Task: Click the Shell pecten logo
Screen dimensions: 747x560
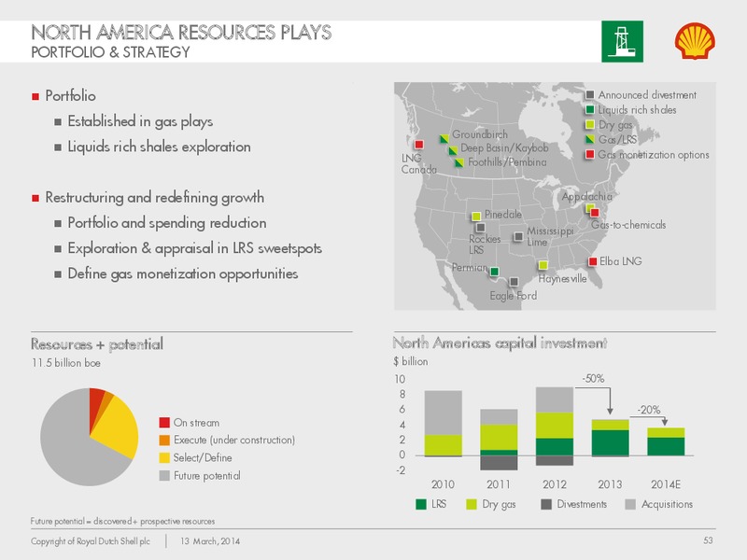Action: point(695,41)
